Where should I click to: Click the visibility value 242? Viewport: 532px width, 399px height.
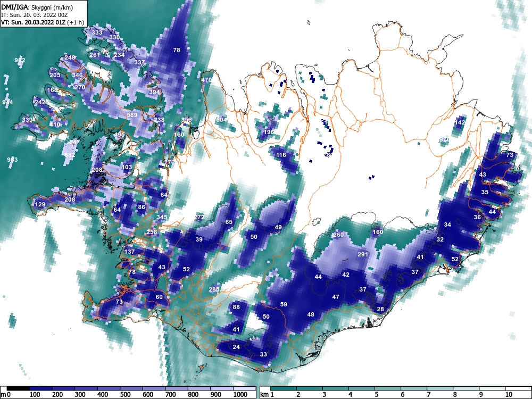(x=40, y=102)
